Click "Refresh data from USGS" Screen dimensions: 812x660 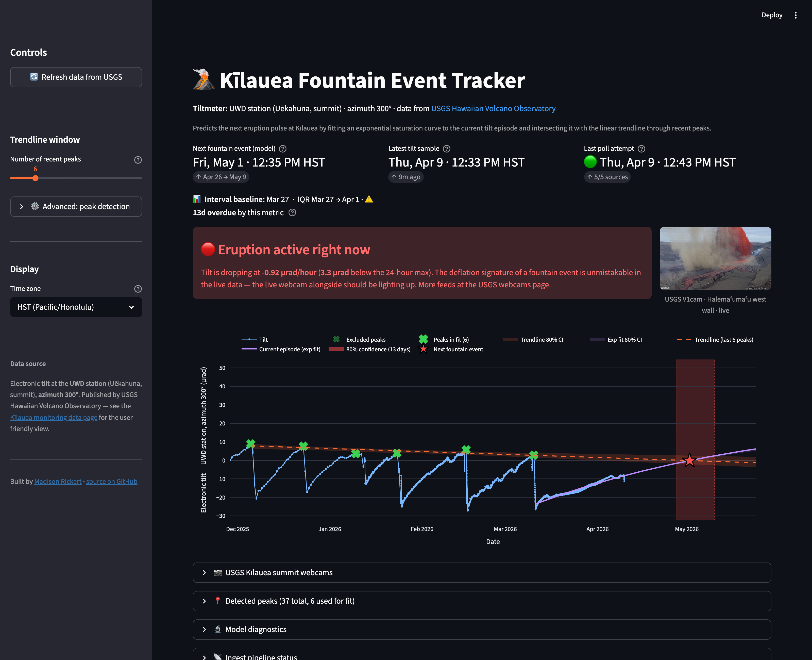click(76, 77)
